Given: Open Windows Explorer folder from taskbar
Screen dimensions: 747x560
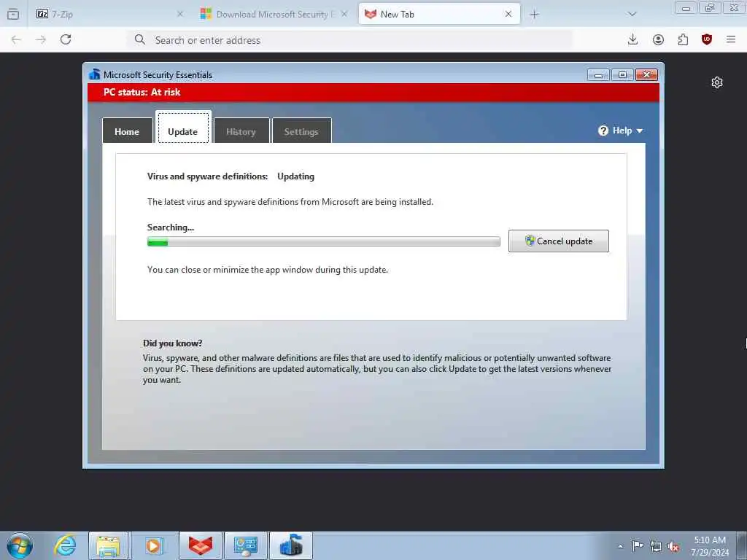Looking at the screenshot, I should tap(108, 545).
